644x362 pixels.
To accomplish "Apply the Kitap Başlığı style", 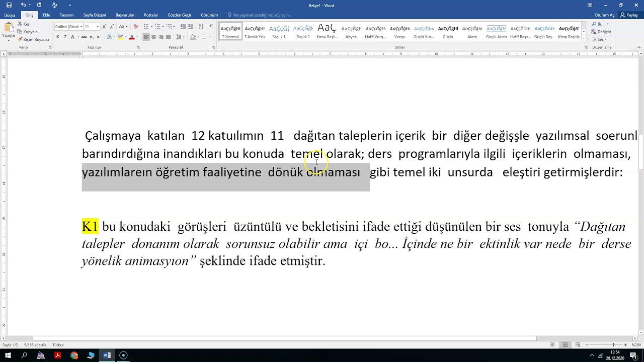I will 569,32.
